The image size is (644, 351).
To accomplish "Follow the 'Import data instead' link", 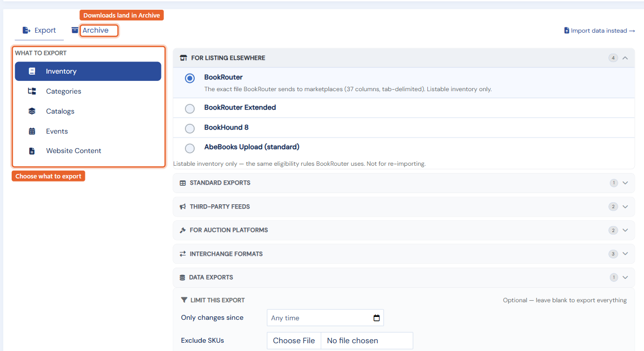I will [x=599, y=31].
